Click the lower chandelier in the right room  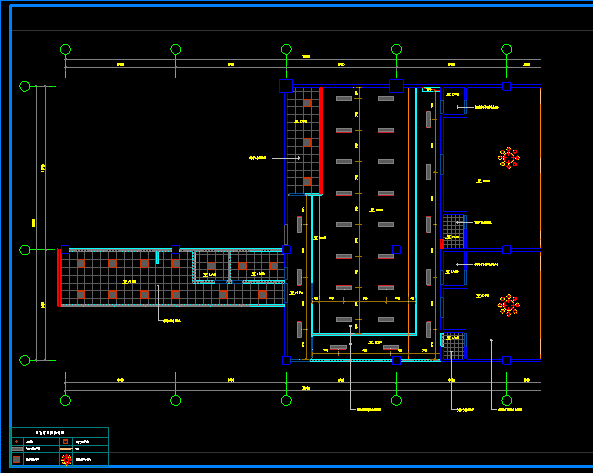(x=509, y=305)
